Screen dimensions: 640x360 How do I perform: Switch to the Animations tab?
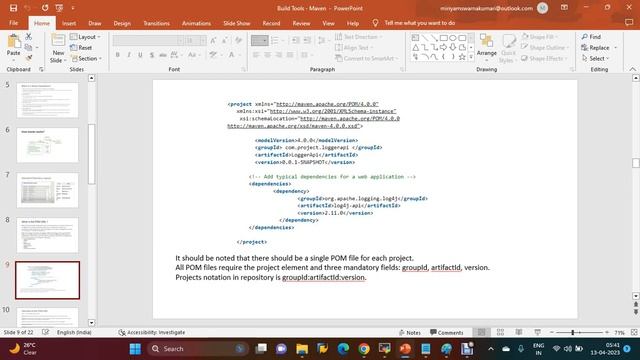point(196,23)
